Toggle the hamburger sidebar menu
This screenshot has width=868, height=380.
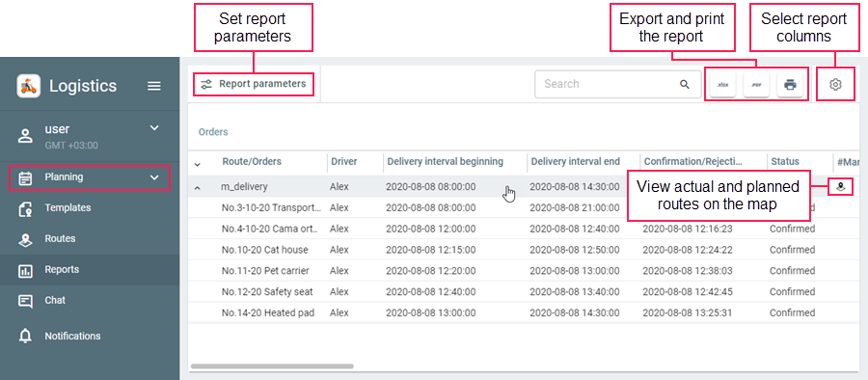click(x=154, y=86)
